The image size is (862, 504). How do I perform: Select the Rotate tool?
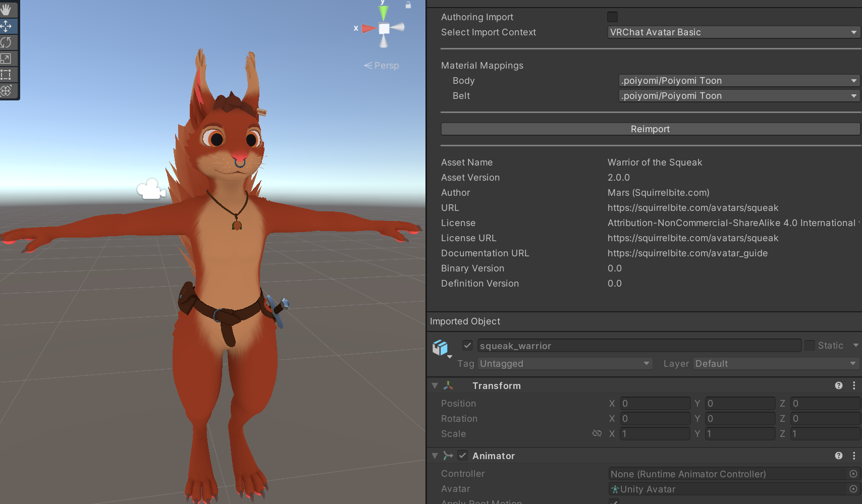[7, 42]
